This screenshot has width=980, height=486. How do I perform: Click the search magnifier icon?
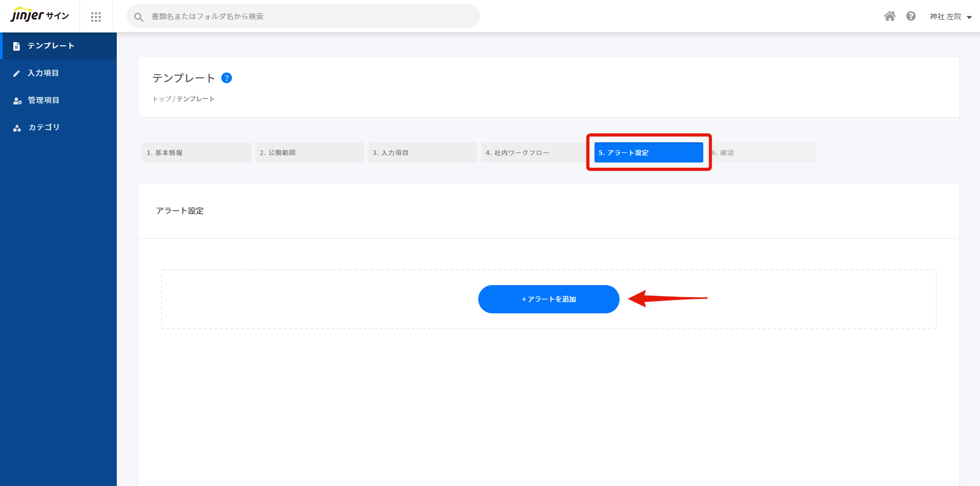139,17
